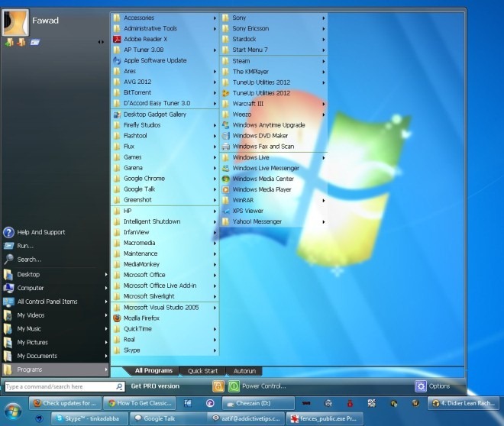This screenshot has height=426, width=504.
Task: Expand the Microsoft Office folder
Action: click(144, 275)
